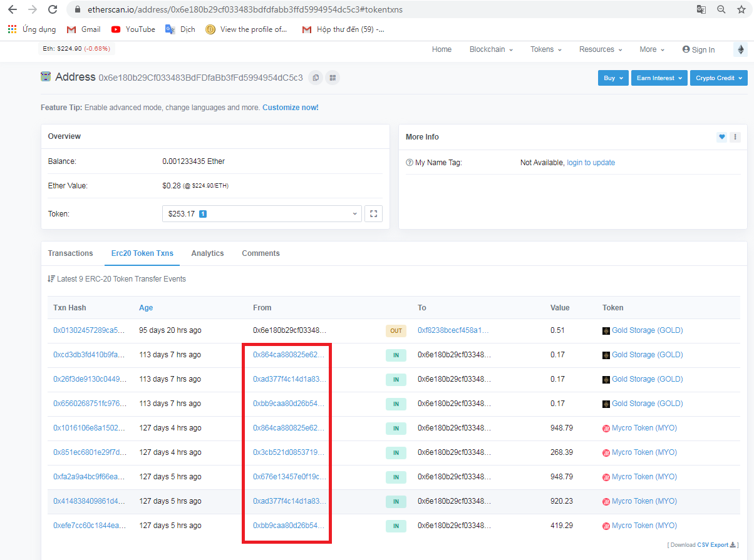
Task: Open transaction hash 0x1016106e8a1502...
Action: (89, 428)
